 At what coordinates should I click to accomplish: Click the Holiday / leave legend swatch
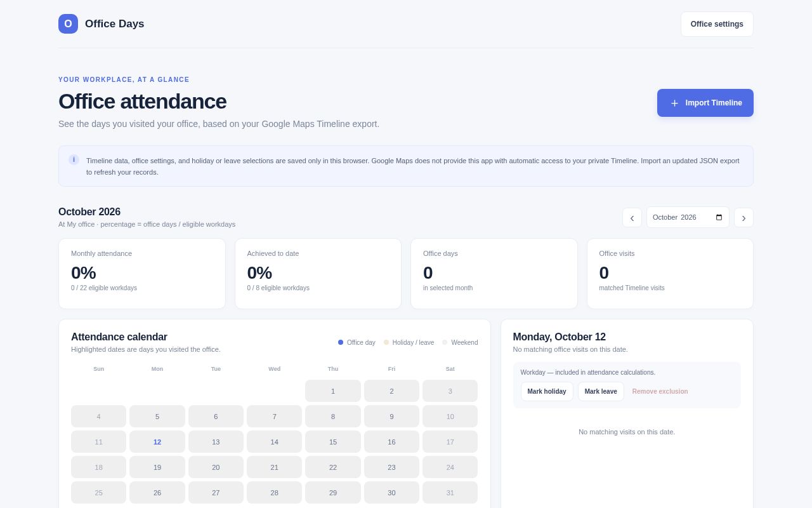(x=386, y=342)
